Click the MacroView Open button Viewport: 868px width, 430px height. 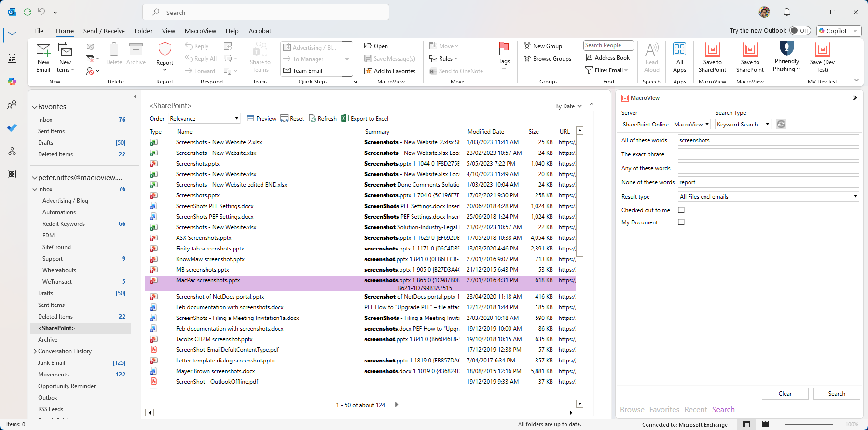tap(376, 46)
